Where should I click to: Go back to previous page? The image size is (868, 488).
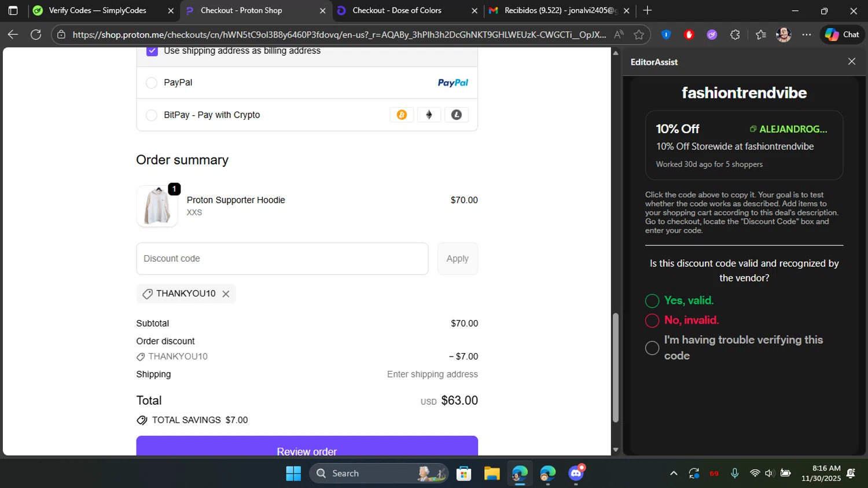(x=13, y=35)
